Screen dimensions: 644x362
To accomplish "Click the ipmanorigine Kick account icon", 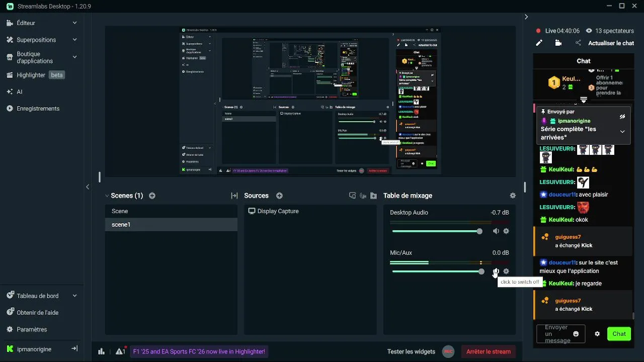I will point(10,349).
